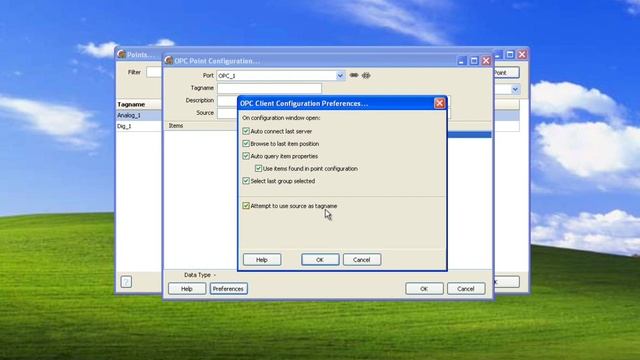Click OK in OPC Point Configuration window
The height and width of the screenshot is (360, 640).
pos(424,289)
